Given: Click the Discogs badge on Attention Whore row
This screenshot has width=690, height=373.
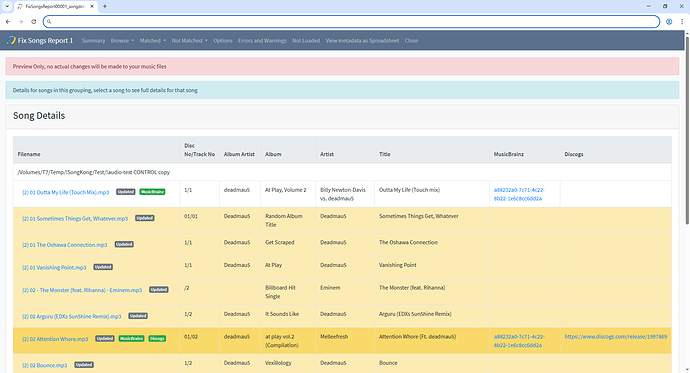Looking at the screenshot, I should tap(157, 339).
